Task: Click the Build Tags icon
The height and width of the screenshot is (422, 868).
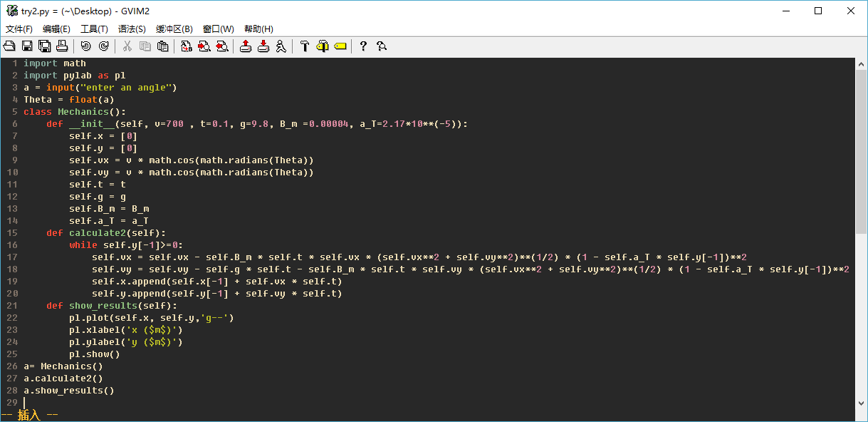Action: [323, 46]
